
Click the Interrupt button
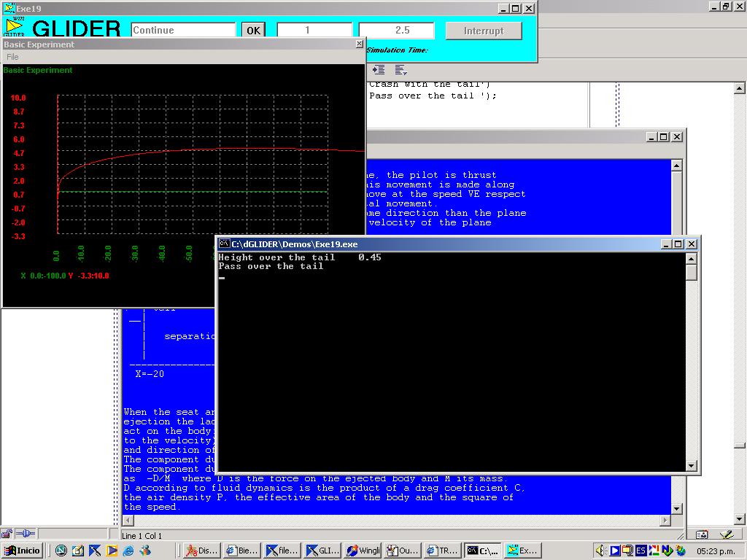(x=484, y=31)
